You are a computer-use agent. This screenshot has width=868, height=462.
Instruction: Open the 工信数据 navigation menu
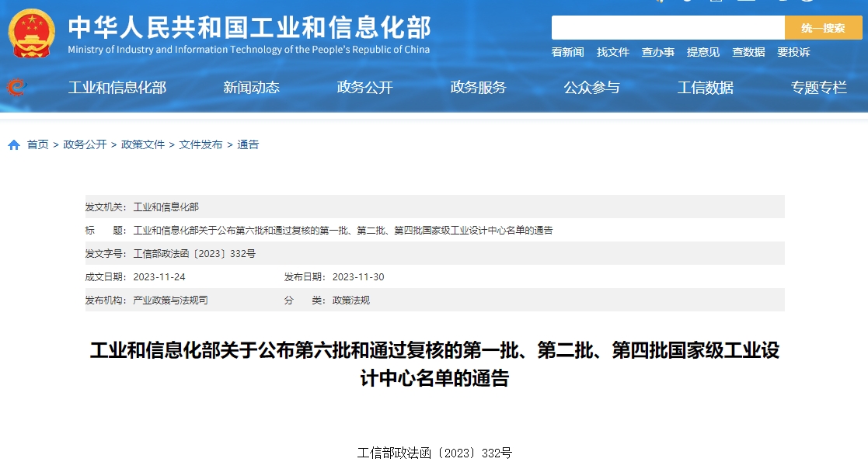click(x=706, y=88)
